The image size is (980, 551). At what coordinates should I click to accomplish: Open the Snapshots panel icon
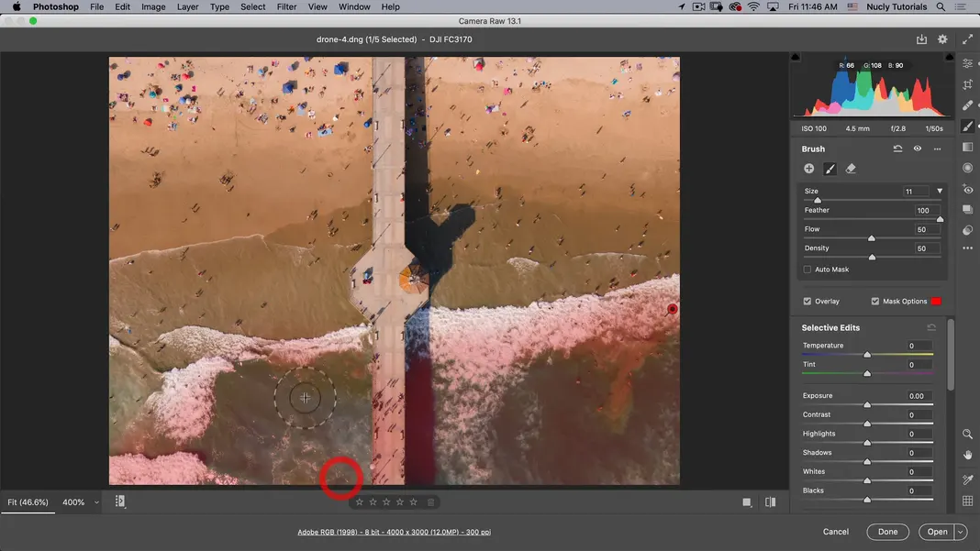pos(967,209)
